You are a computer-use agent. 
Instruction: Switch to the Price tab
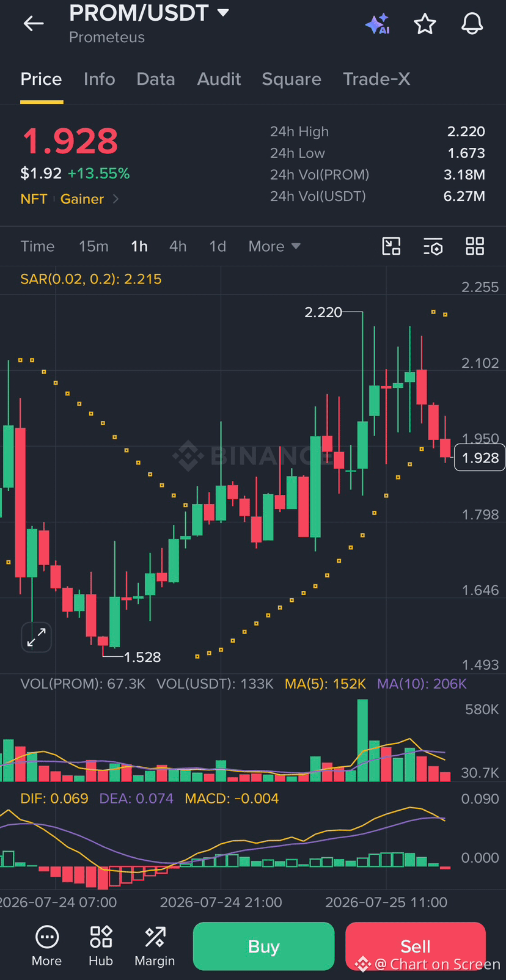click(41, 79)
